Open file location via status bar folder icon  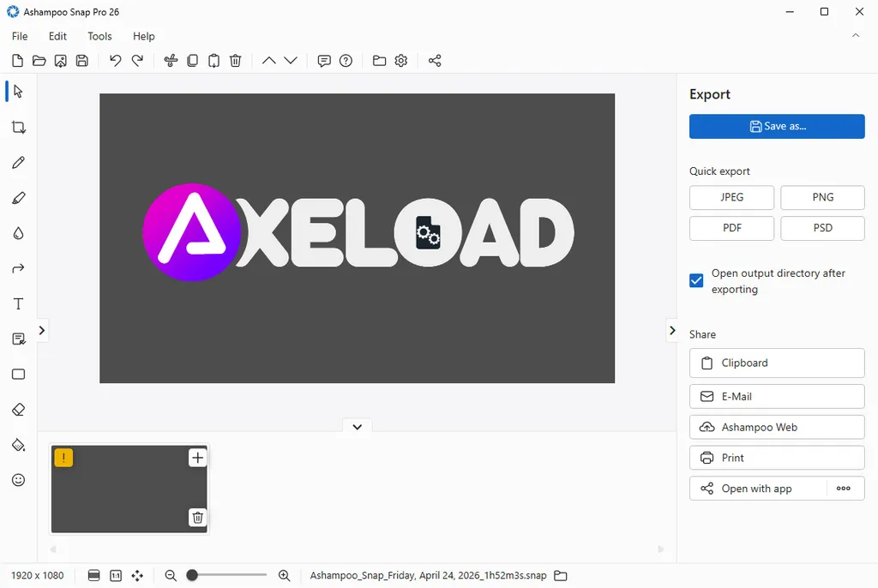click(561, 575)
